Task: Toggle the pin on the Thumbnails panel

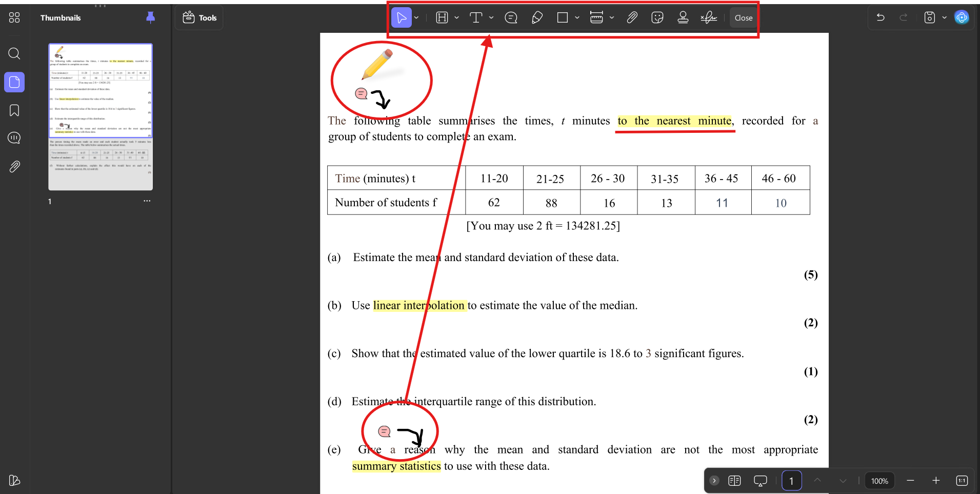Action: coord(150,17)
